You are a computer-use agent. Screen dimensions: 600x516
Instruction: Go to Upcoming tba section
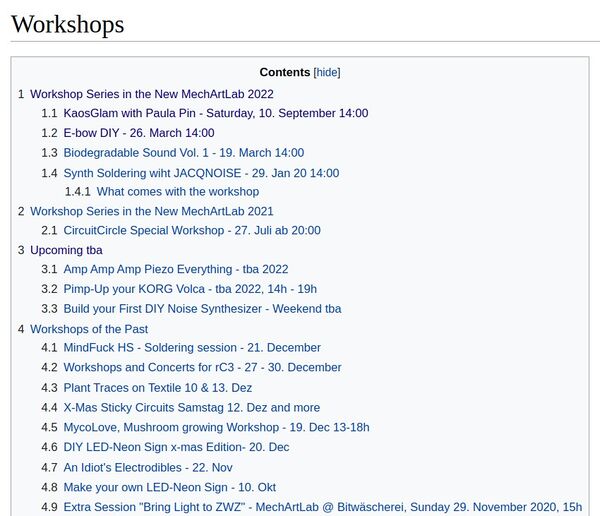pyautogui.click(x=66, y=250)
